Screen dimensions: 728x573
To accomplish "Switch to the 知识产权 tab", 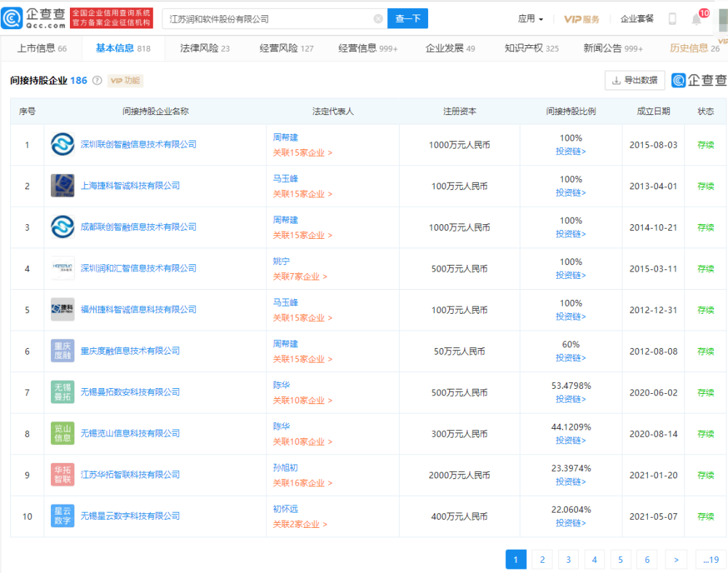I will tap(531, 49).
